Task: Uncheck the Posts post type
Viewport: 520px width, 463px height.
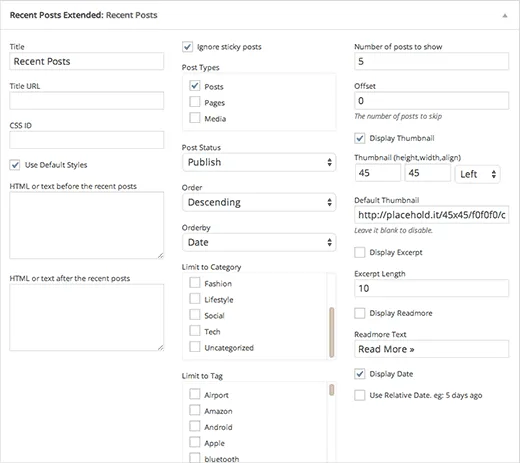Action: point(195,86)
